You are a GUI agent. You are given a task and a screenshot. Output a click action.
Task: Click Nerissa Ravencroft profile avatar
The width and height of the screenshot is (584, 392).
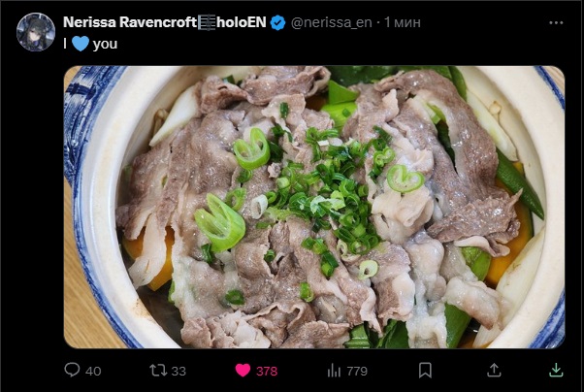[x=36, y=32]
